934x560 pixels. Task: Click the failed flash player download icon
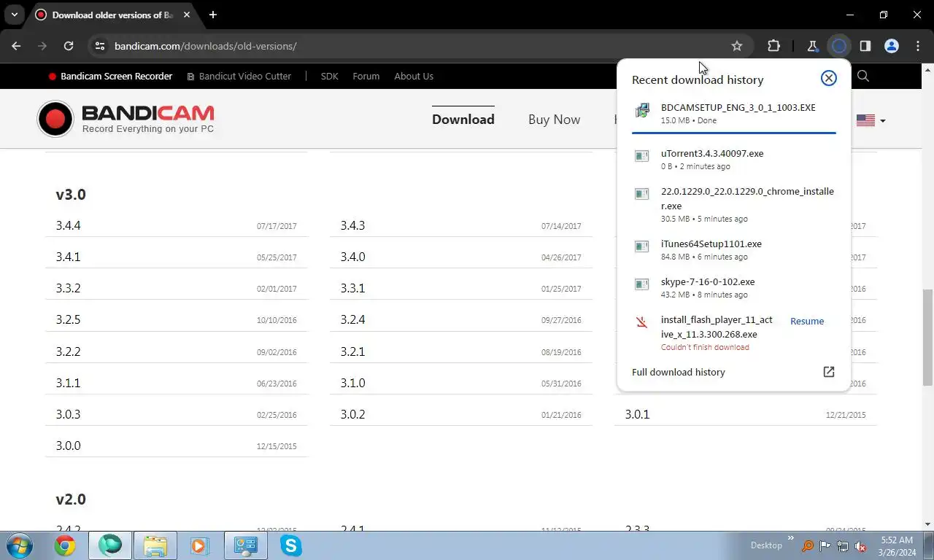(x=641, y=322)
